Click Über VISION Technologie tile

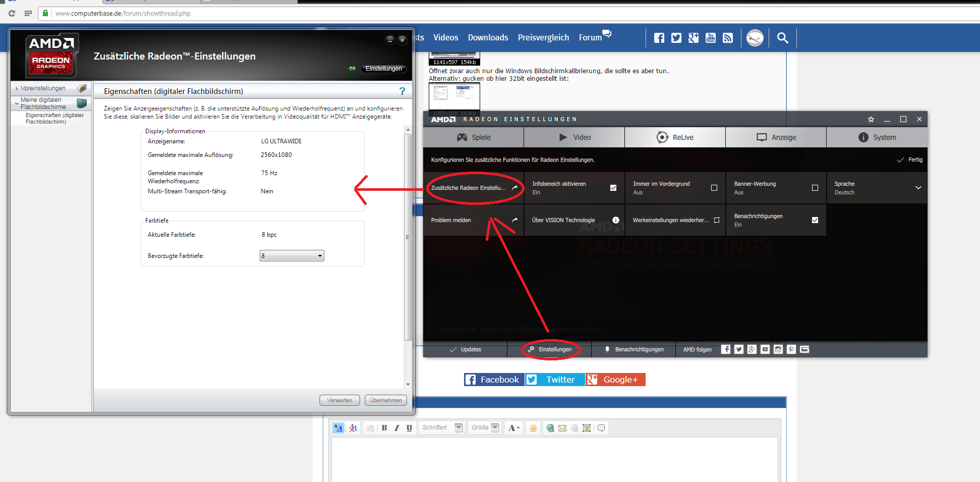574,220
